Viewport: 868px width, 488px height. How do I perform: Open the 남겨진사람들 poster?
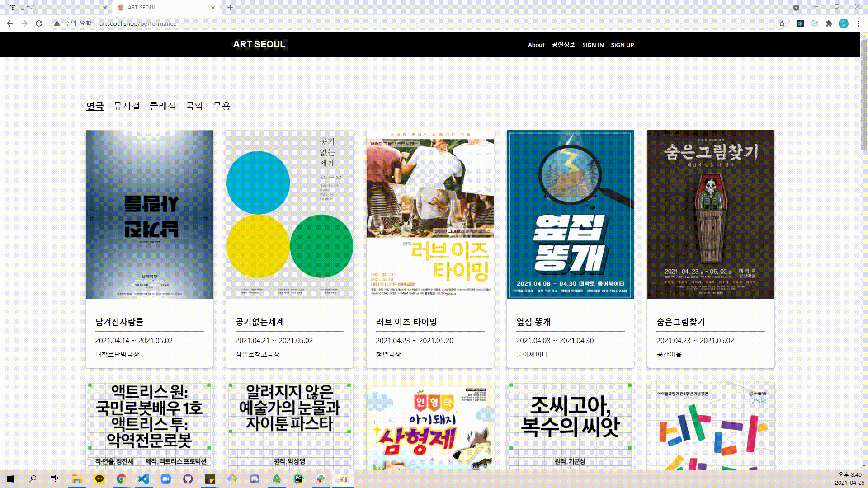(149, 215)
